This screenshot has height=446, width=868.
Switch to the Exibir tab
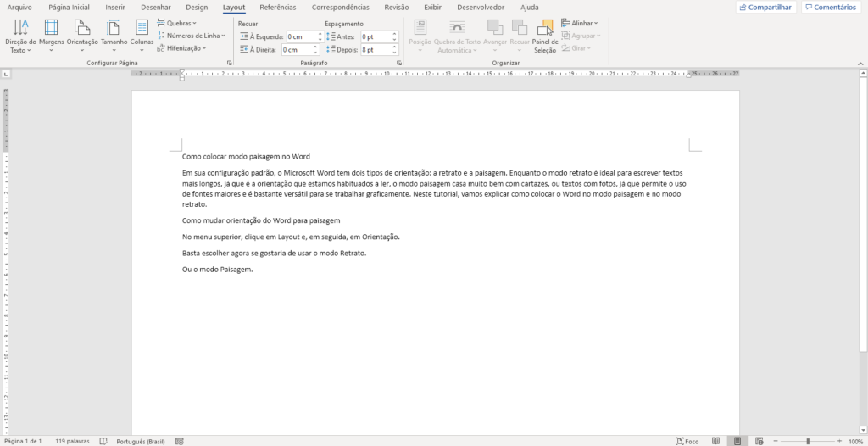[433, 7]
